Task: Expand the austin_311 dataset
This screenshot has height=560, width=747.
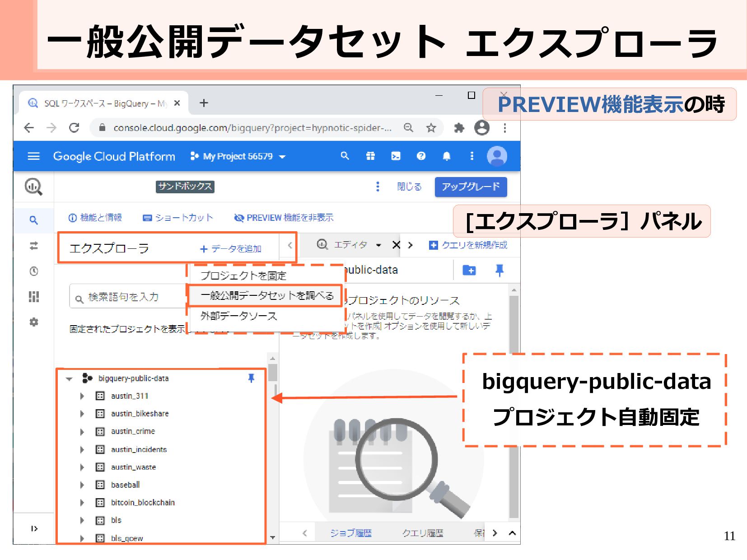Action: [x=82, y=396]
